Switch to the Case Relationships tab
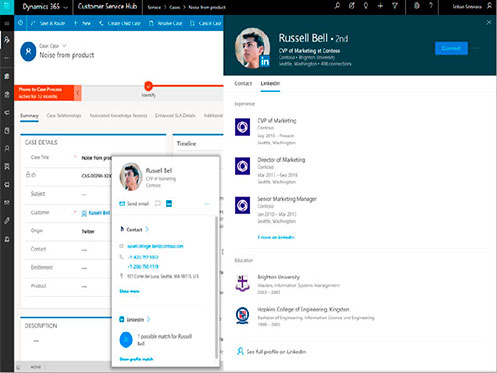The width and height of the screenshot is (497, 373). click(x=64, y=116)
